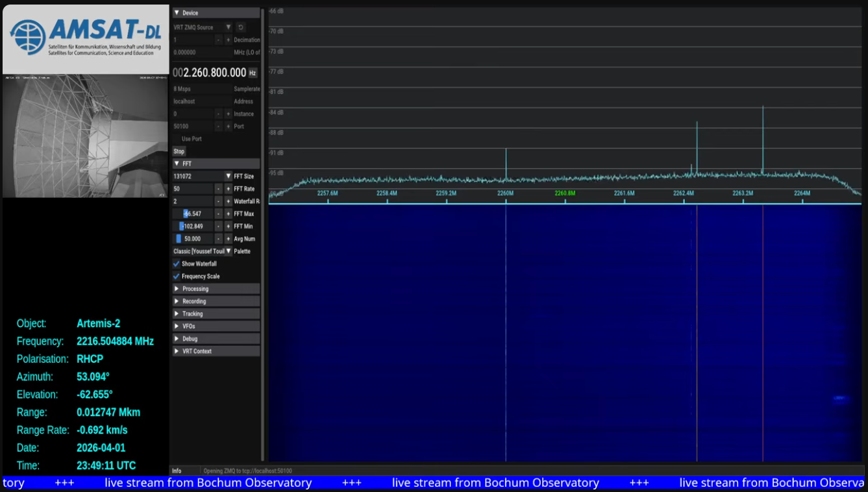Decrease Port value with the minus button

219,127
